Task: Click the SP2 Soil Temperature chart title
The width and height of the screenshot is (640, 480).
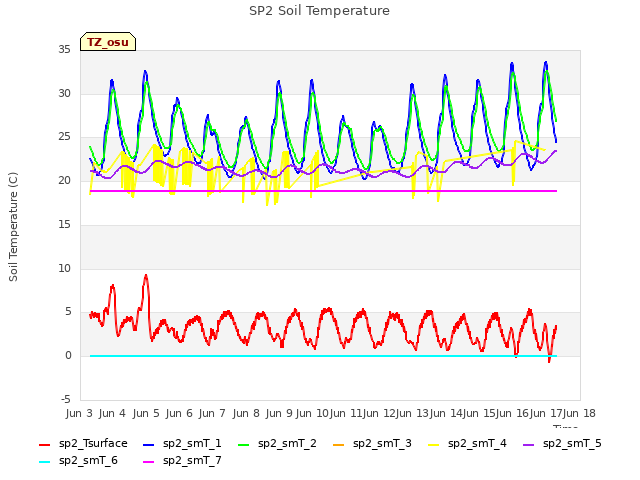Action: (x=319, y=11)
